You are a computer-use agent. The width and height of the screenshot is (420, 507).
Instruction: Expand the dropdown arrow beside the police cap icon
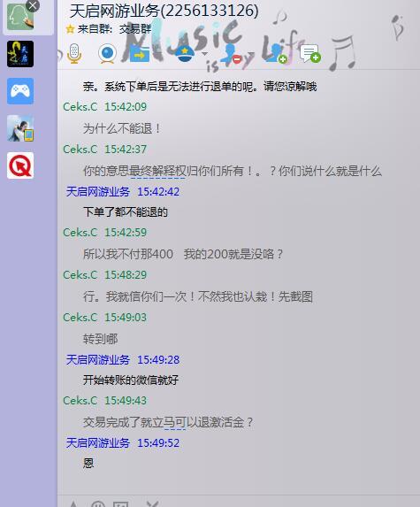tap(204, 54)
